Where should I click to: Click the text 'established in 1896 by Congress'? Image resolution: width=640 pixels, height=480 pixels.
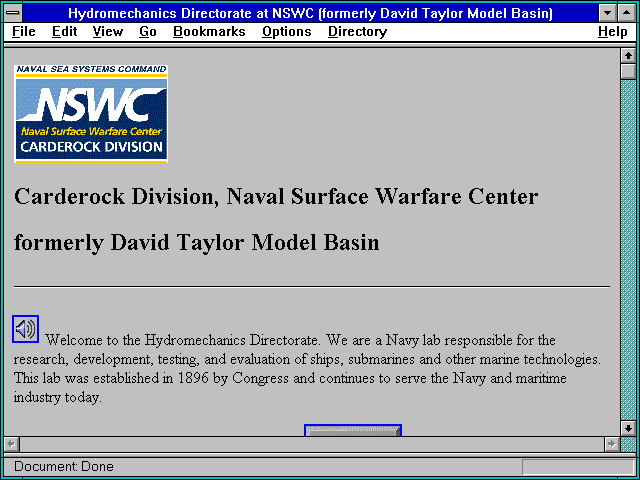point(191,378)
